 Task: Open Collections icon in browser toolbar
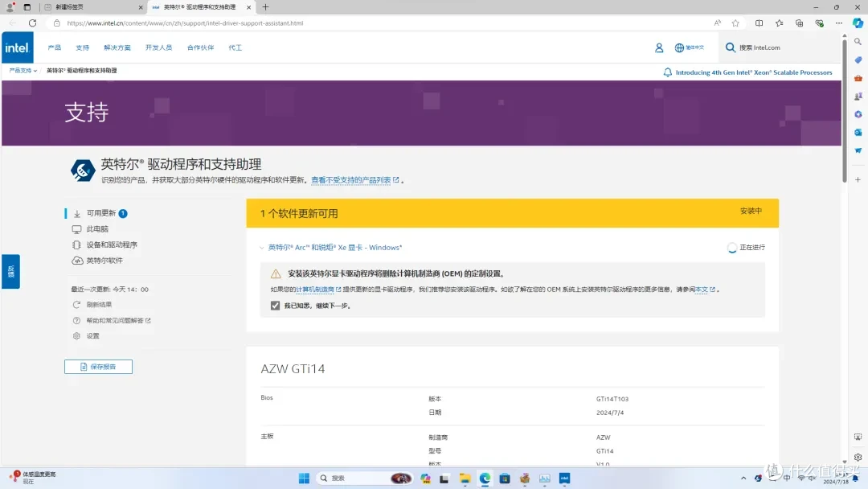[799, 23]
